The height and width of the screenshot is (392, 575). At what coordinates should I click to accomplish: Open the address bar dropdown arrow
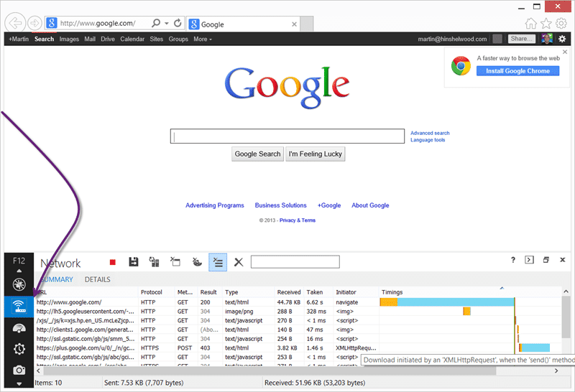[x=167, y=23]
